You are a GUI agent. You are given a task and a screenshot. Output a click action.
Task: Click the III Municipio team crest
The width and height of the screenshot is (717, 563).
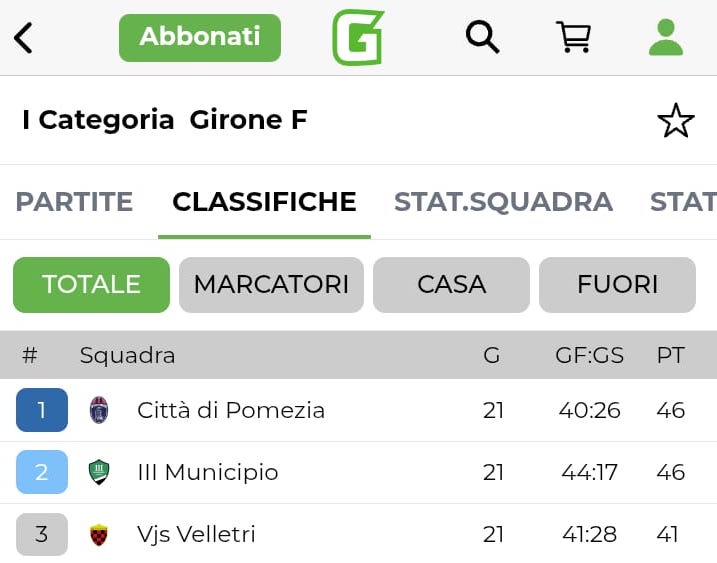(99, 472)
